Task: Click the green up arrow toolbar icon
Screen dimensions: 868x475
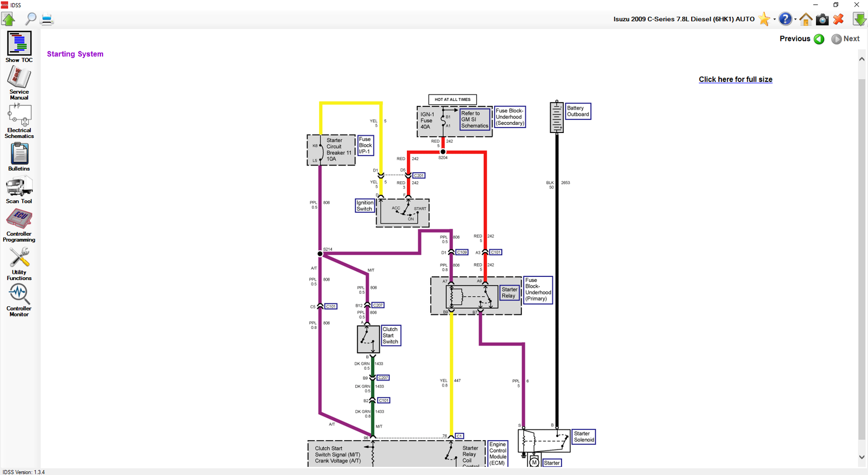Action: [x=8, y=19]
